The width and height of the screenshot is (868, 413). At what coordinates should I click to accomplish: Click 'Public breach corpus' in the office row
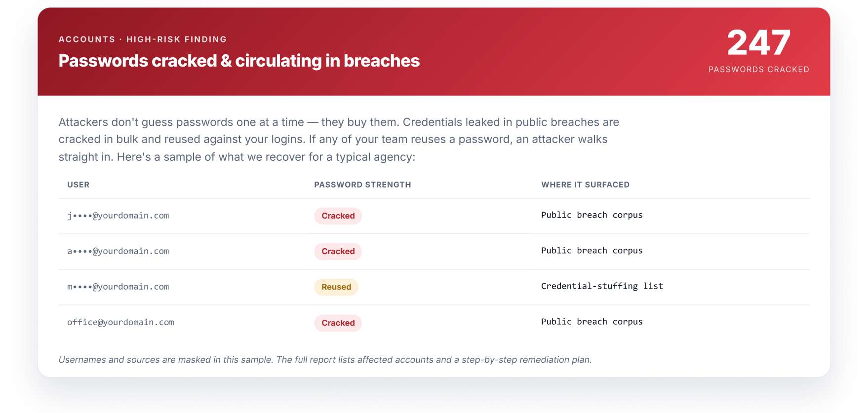tap(592, 322)
